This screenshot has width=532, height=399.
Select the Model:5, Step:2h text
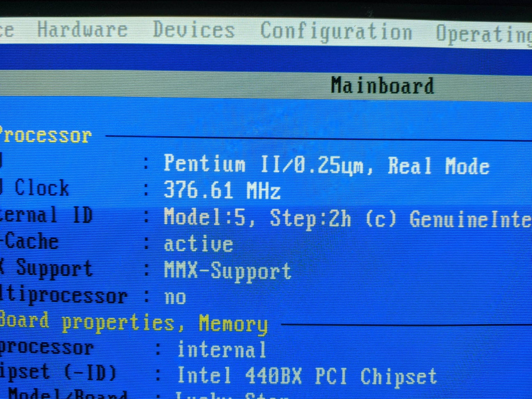pos(257,218)
